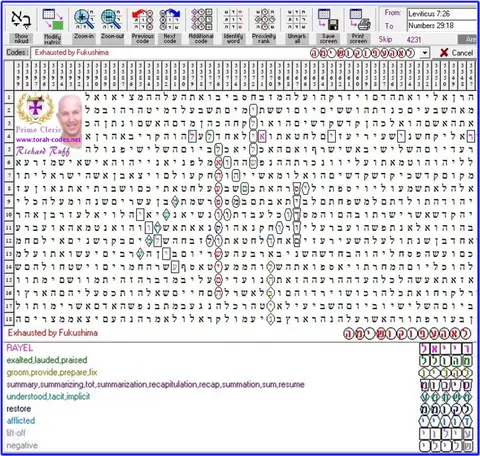This screenshot has width=480, height=456.
Task: Open the Codes dropdown arrow
Action: point(424,53)
